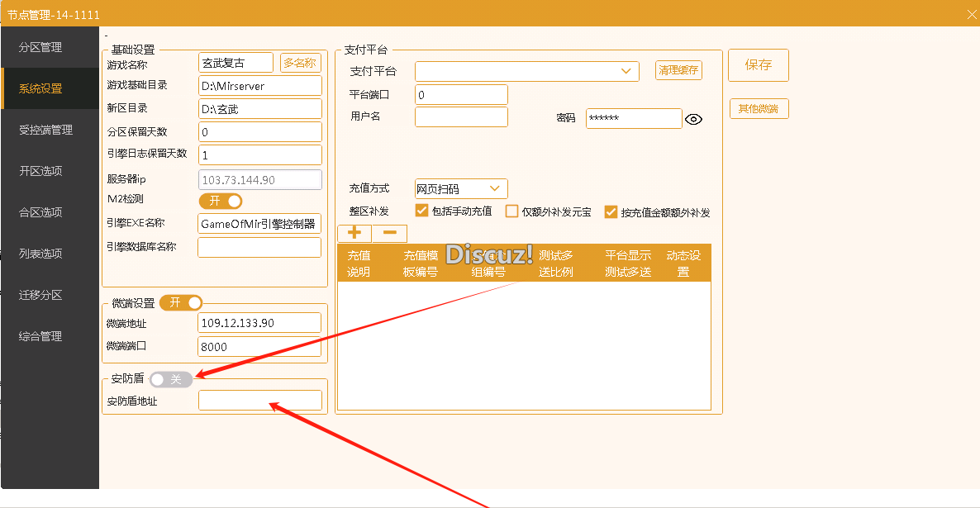Check the 仅额外补发元宝 checkbox
The width and height of the screenshot is (980, 508).
(511, 211)
